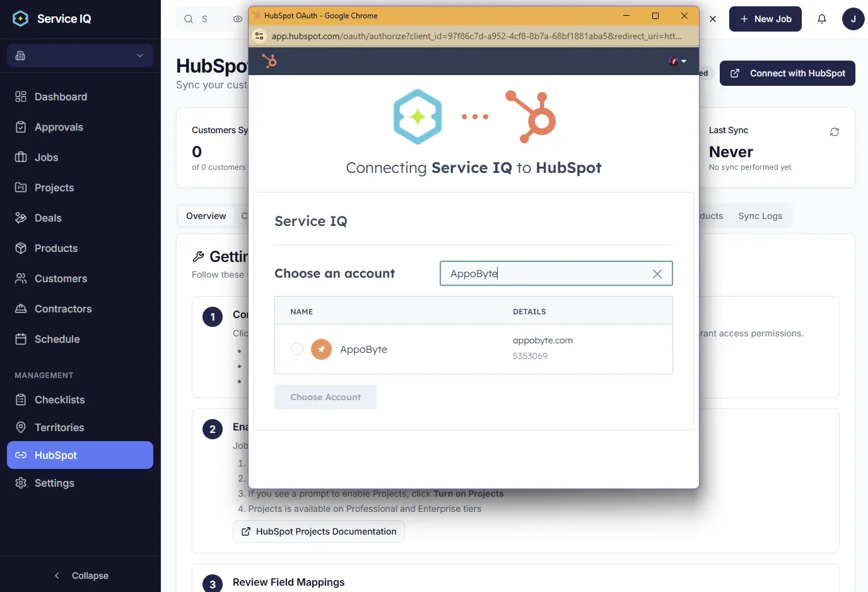Open the user avatar J menu
Image resolution: width=868 pixels, height=592 pixels.
pos(853,19)
